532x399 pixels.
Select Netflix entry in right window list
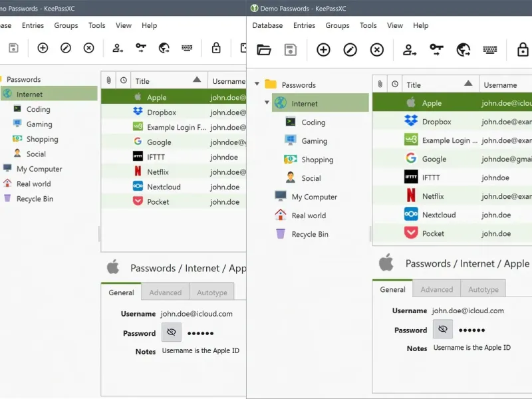click(x=452, y=196)
